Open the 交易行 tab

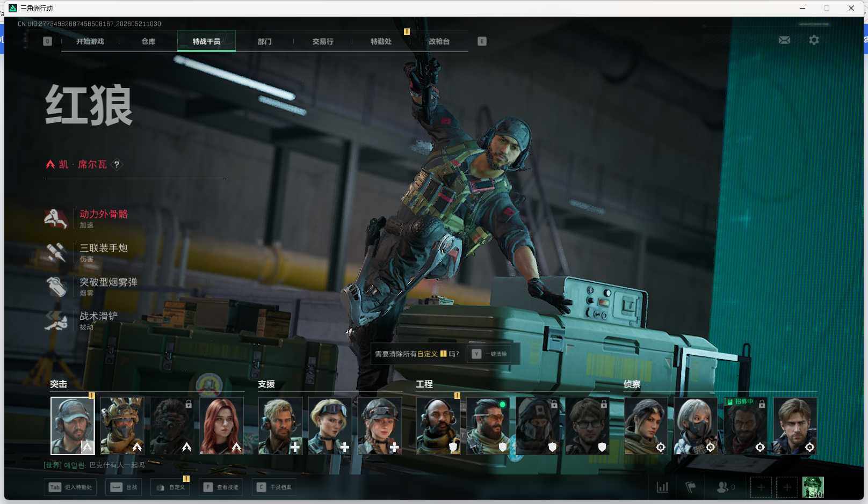[323, 41]
